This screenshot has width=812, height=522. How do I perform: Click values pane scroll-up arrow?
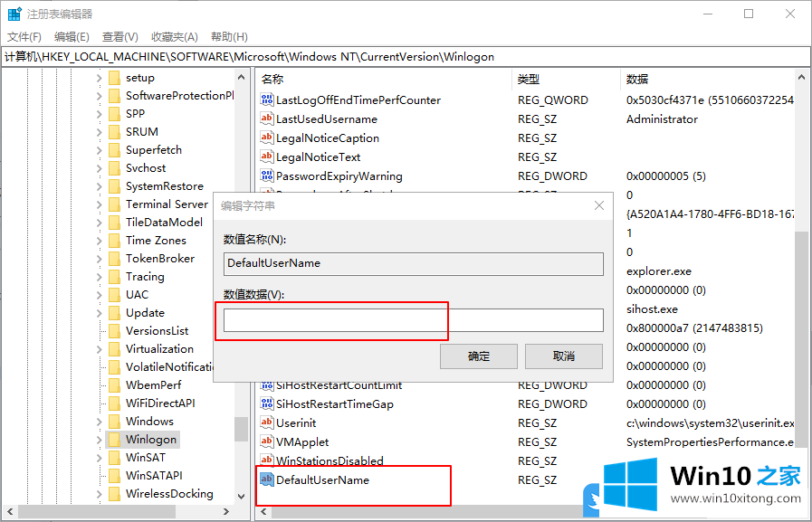pyautogui.click(x=802, y=78)
